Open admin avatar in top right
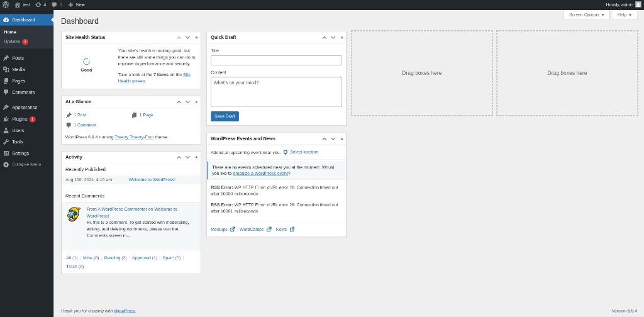644x317 pixels. coord(638,4)
